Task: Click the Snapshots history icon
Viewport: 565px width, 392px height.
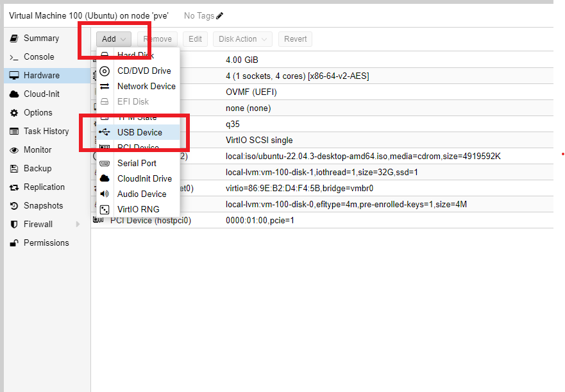Action: 14,206
